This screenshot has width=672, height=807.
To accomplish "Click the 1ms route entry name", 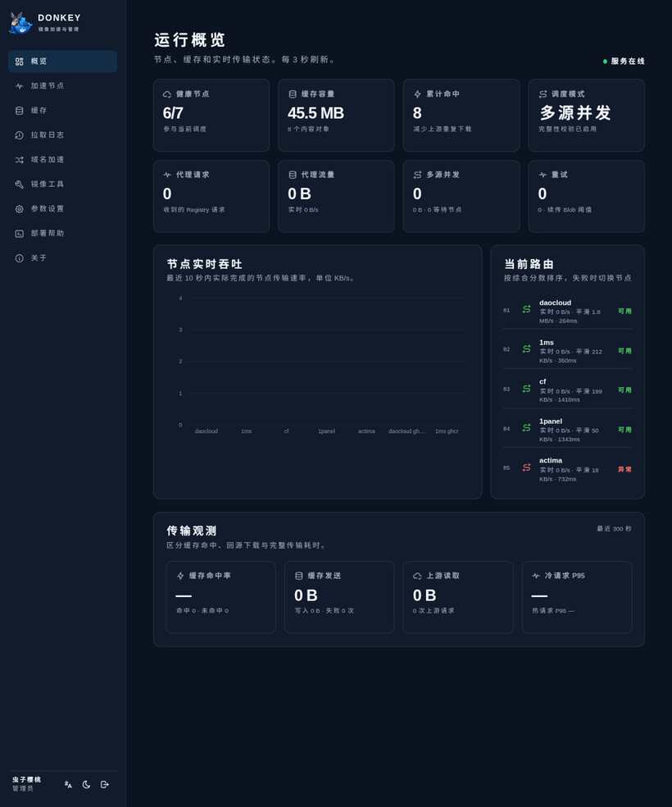I will (x=547, y=342).
